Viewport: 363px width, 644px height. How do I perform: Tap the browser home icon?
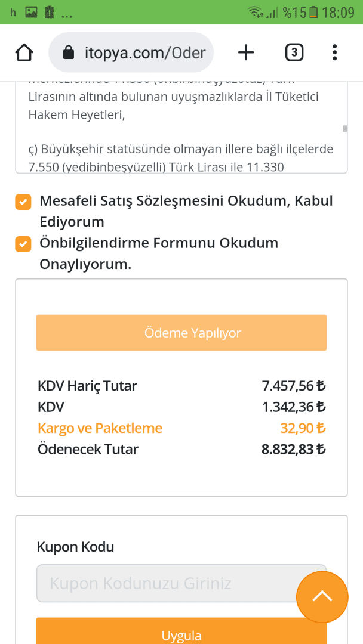click(24, 53)
